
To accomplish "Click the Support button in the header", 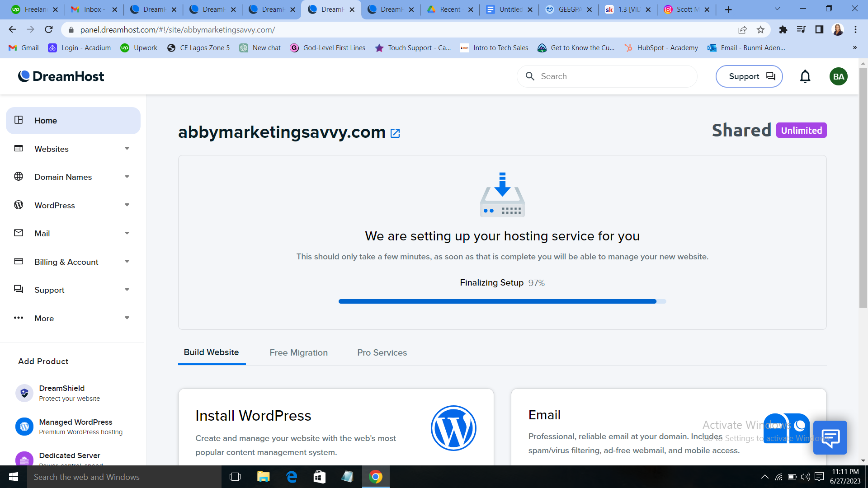I will 749,76.
